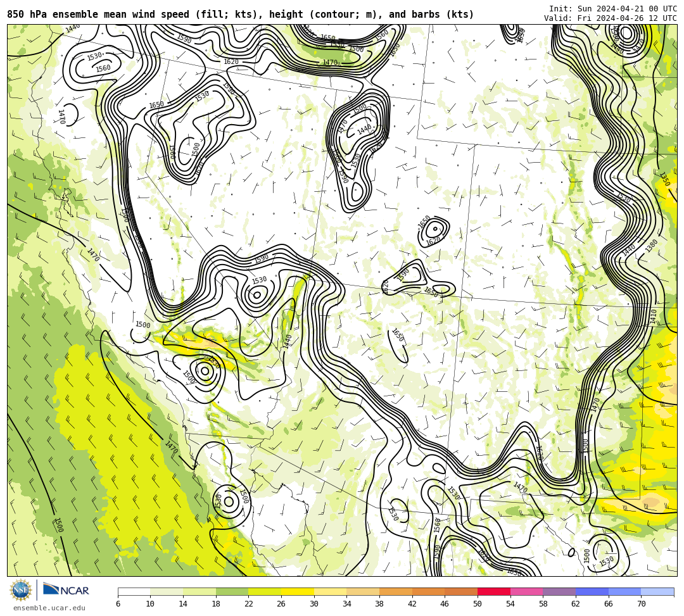Viewport: 684px width, 616px height.
Task: Click the colorbar tick label 18
Action: 215,604
